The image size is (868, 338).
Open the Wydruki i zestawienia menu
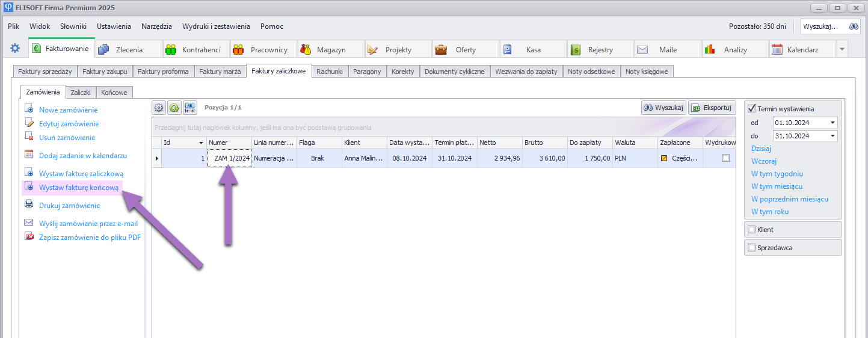(x=216, y=26)
